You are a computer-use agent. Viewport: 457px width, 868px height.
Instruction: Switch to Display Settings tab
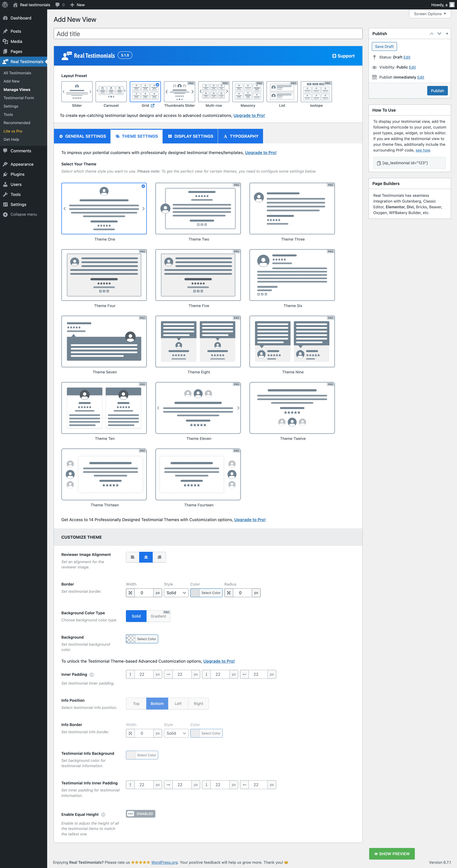(x=190, y=136)
